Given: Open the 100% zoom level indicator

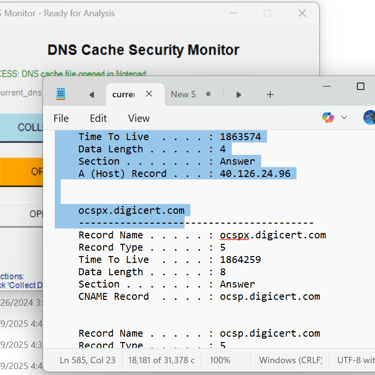Looking at the screenshot, I should point(220,360).
